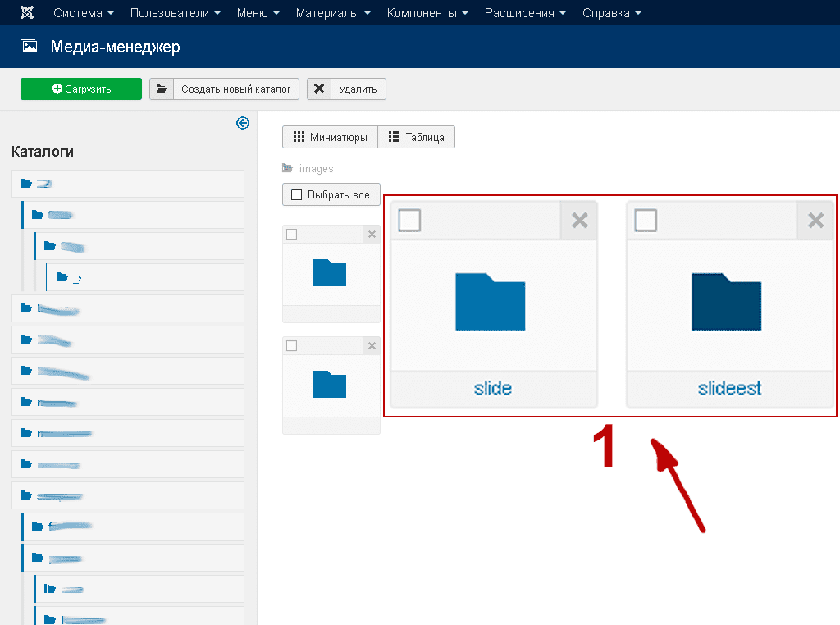Enable the Выбрать все checkbox

tap(297, 195)
